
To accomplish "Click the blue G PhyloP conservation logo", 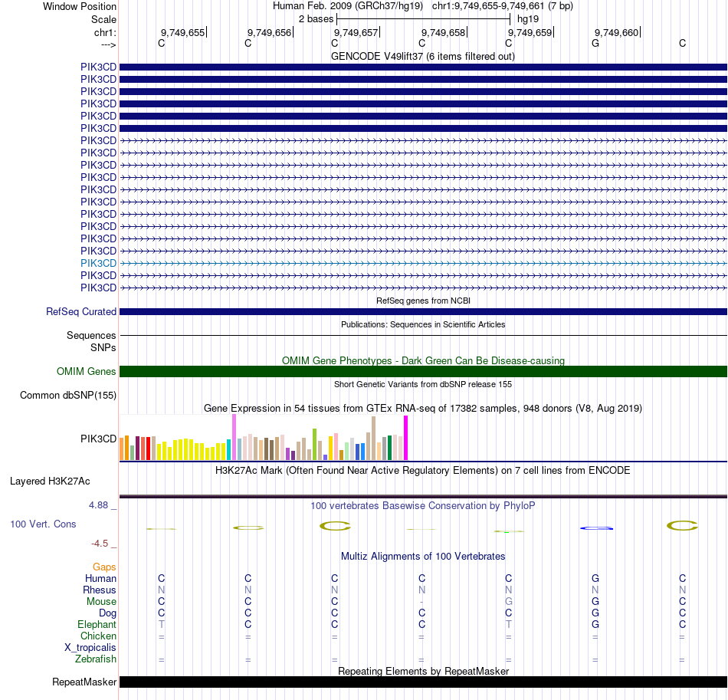I will click(597, 528).
